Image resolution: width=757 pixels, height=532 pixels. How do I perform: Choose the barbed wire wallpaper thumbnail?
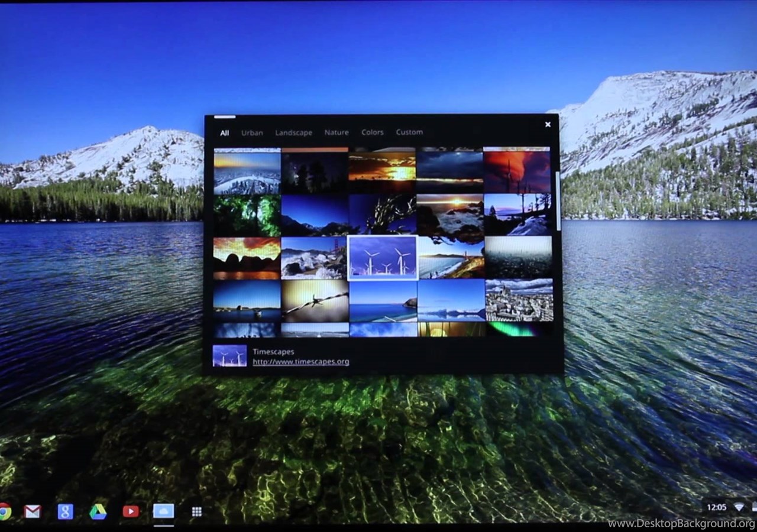315,300
